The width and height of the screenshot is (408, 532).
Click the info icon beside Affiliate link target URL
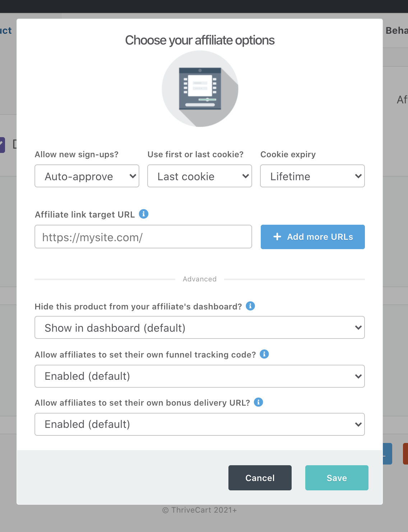pyautogui.click(x=144, y=214)
